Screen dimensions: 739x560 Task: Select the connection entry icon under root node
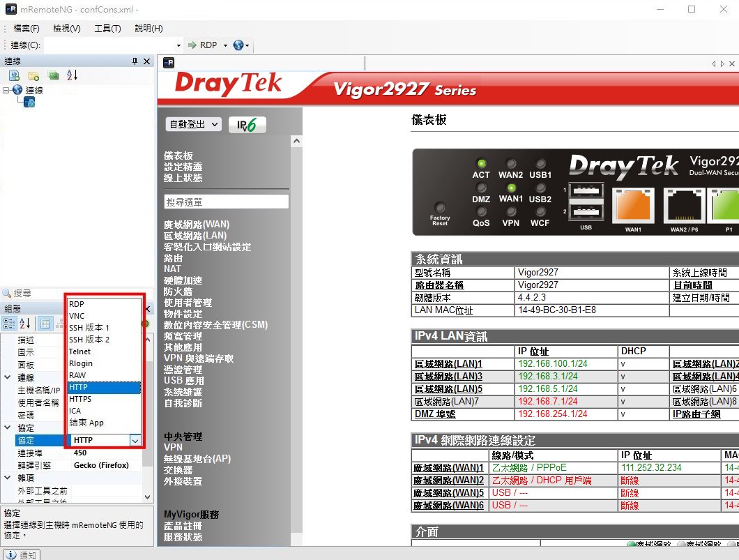[30, 103]
